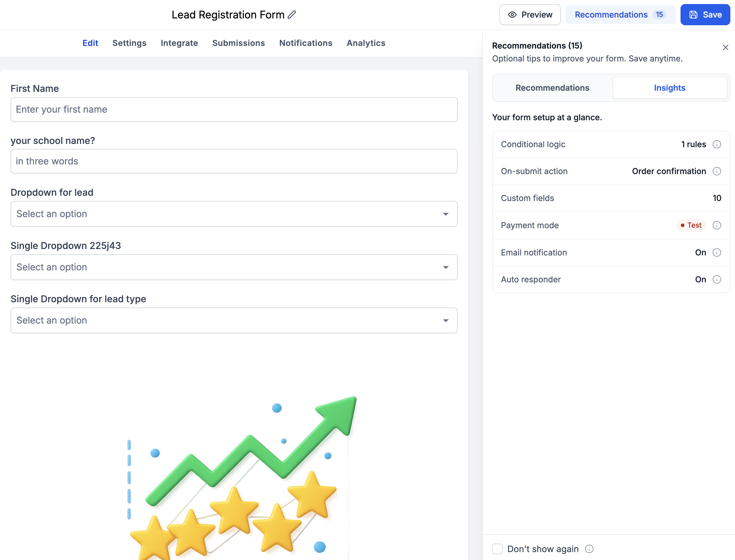Click info icon next to Auto responder
The width and height of the screenshot is (735, 560).
click(717, 280)
